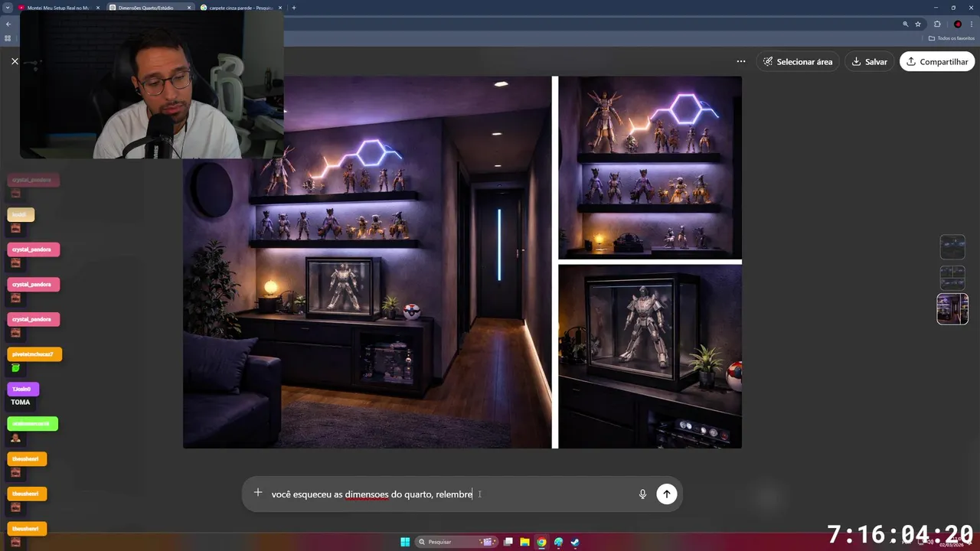This screenshot has width=980, height=551.
Task: Click the Pesquisar taskbar search box
Action: 457,542
